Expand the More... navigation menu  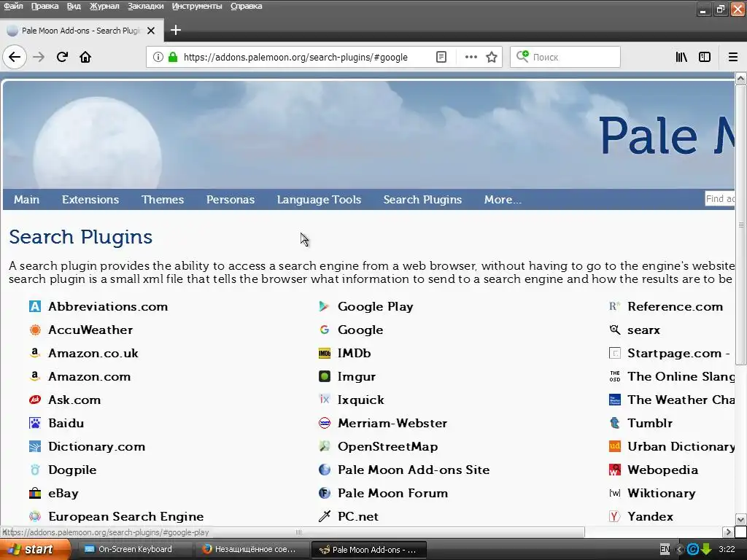(x=503, y=200)
